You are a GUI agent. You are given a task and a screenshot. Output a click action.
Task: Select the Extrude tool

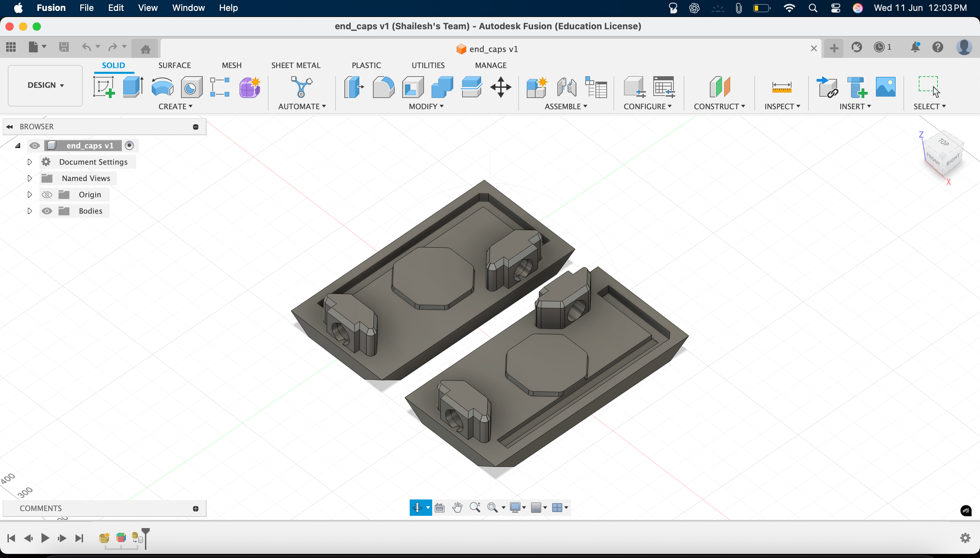tap(133, 87)
